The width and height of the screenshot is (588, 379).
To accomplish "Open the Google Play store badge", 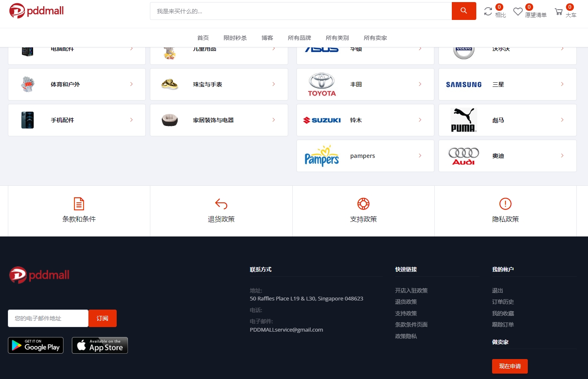I will click(x=36, y=345).
